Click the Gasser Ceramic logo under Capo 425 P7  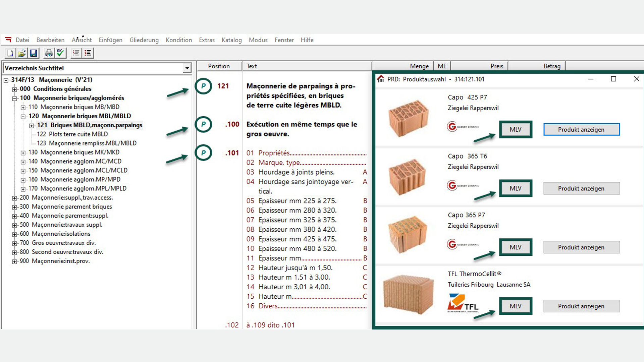click(x=463, y=127)
